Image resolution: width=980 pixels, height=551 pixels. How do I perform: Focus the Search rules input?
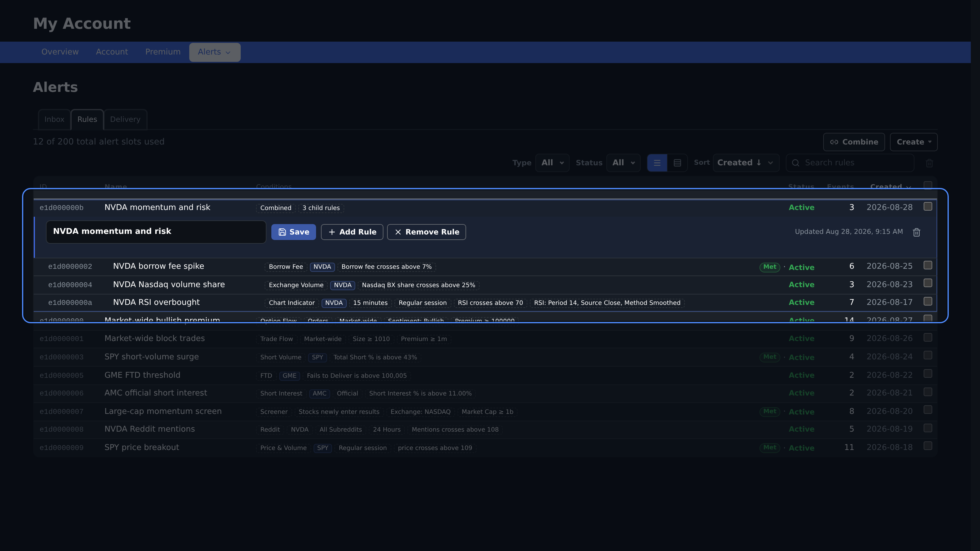tap(850, 163)
